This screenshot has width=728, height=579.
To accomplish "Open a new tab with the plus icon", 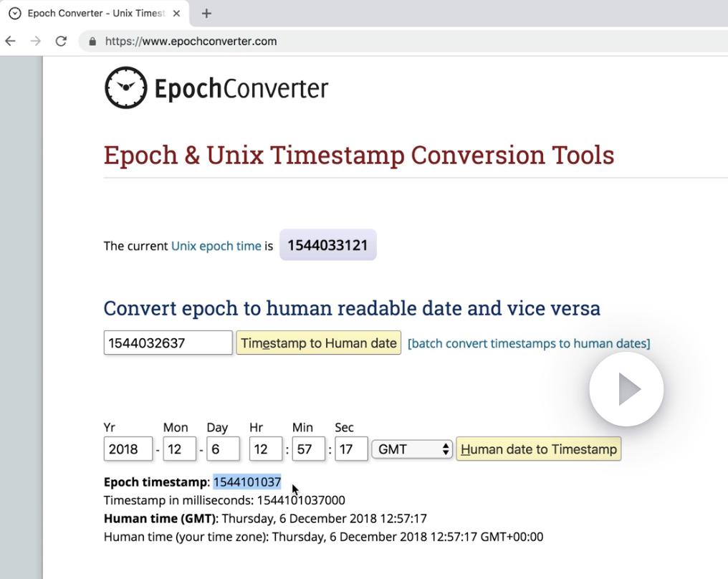I will [206, 13].
